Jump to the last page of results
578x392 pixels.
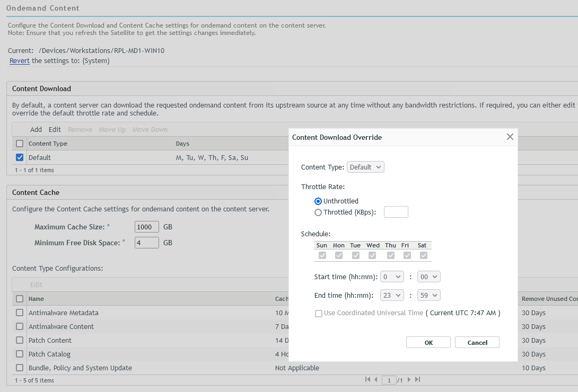pos(417,379)
